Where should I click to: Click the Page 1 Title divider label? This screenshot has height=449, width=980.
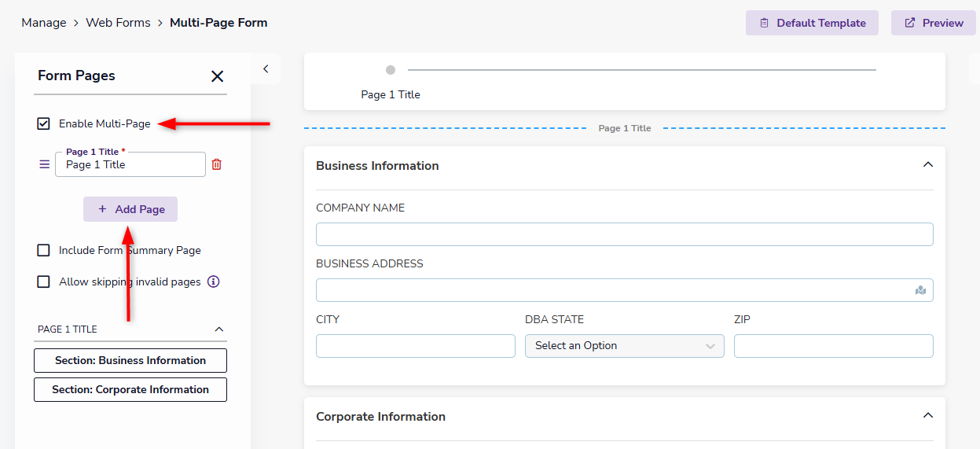pos(625,128)
